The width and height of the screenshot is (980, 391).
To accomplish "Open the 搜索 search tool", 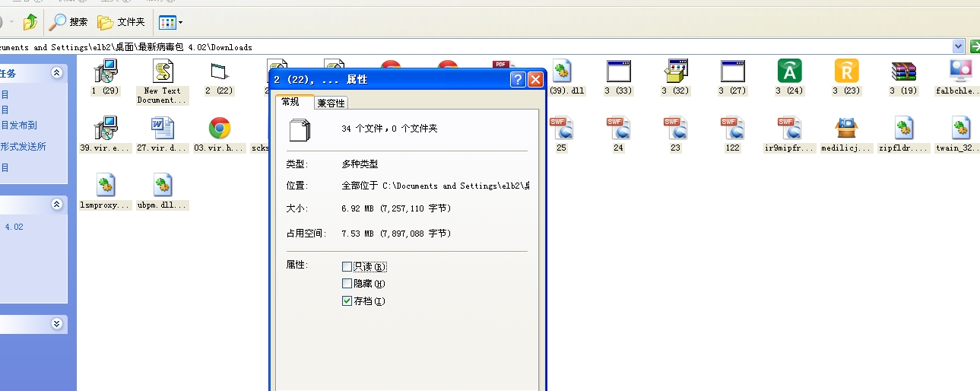I will click(68, 22).
